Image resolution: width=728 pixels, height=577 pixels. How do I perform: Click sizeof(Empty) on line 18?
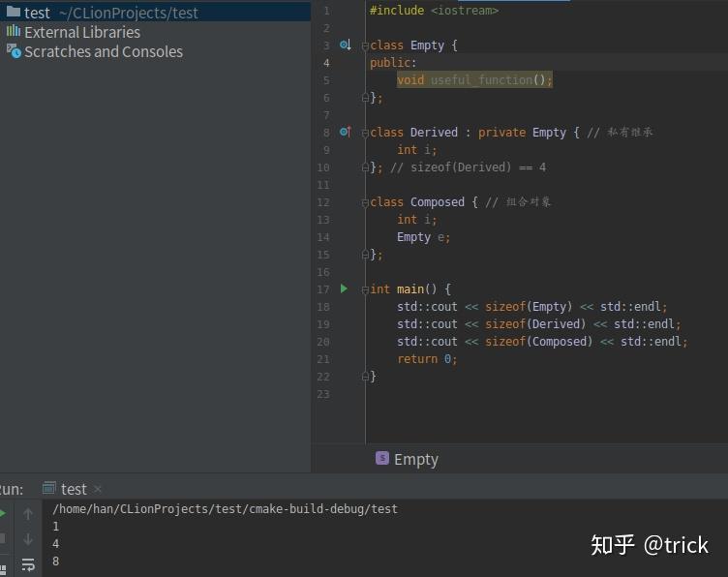click(529, 307)
